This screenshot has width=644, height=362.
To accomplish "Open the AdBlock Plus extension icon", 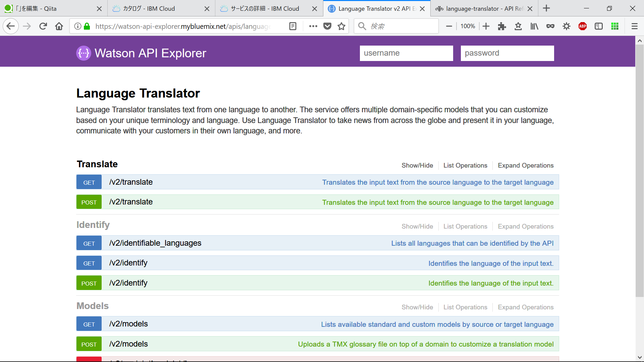I will tap(583, 26).
